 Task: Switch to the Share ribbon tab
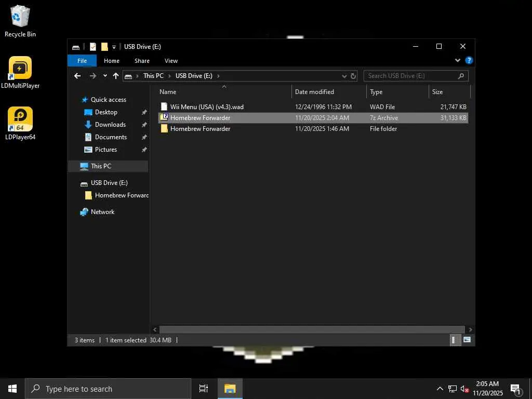pyautogui.click(x=142, y=61)
